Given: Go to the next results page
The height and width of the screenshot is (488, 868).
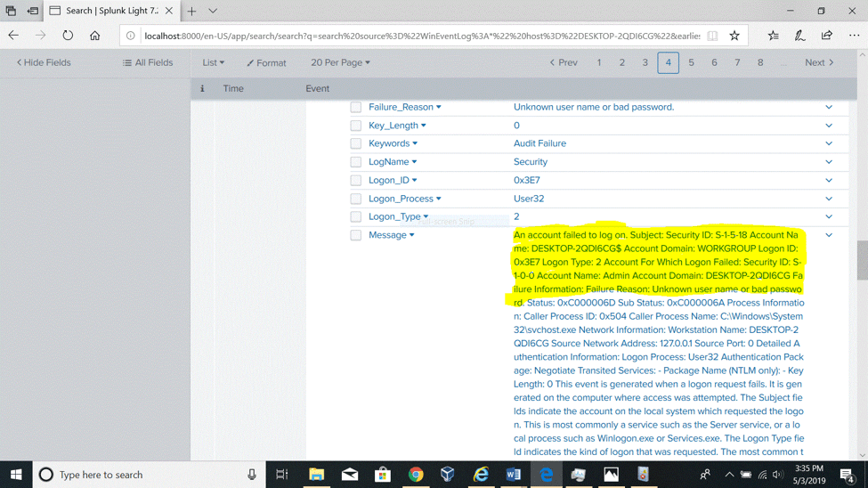Looking at the screenshot, I should pyautogui.click(x=819, y=62).
